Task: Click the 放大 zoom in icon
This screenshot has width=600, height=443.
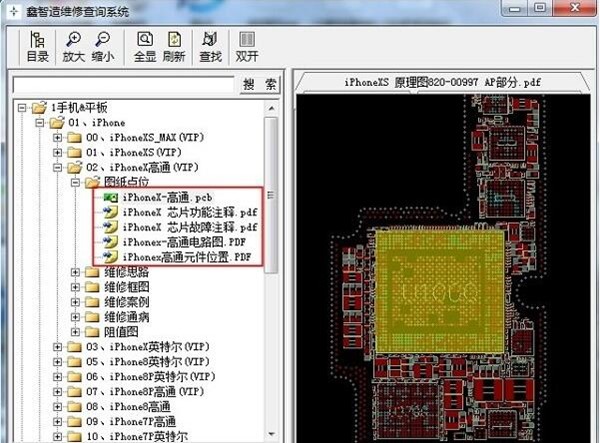Action: pyautogui.click(x=74, y=47)
